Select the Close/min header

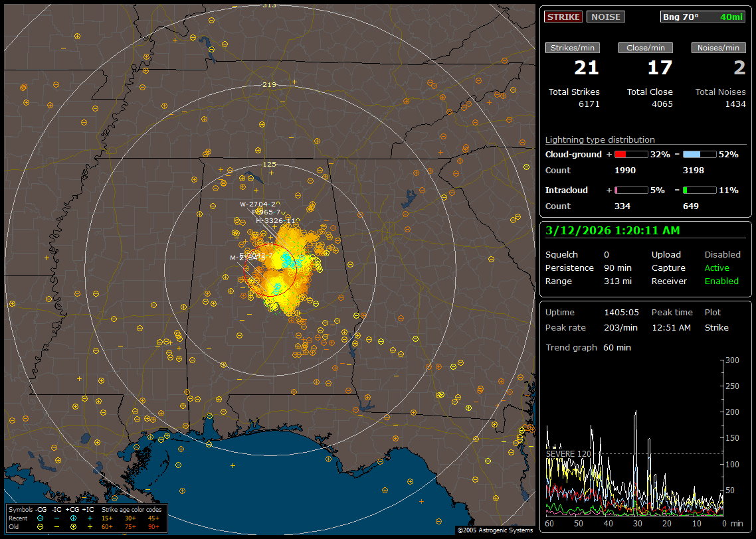click(x=646, y=48)
